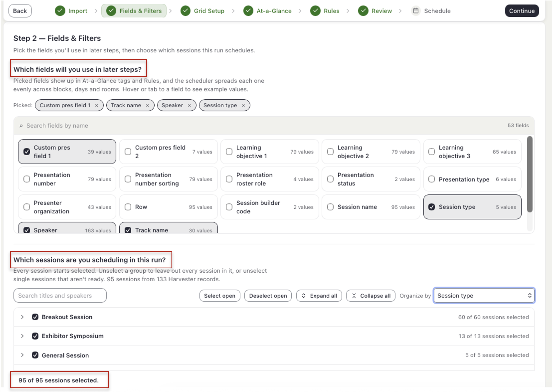Screen dimensions: 552x392
Task: Click the Grid Setup green check icon
Action: [x=186, y=11]
